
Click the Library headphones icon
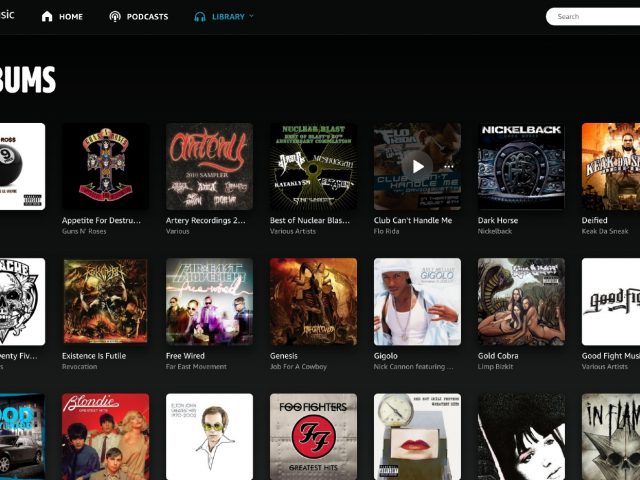pyautogui.click(x=200, y=17)
